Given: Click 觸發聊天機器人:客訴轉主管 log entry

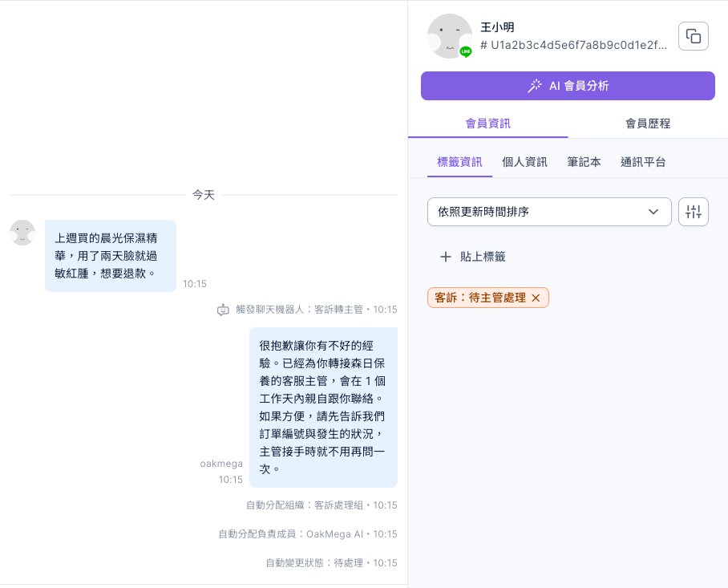Looking at the screenshot, I should [307, 310].
